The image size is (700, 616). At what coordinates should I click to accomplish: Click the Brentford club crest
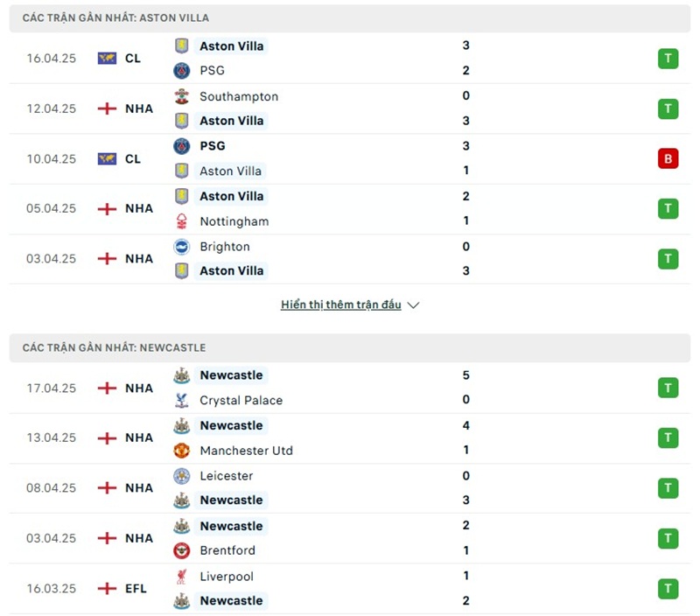click(182, 550)
